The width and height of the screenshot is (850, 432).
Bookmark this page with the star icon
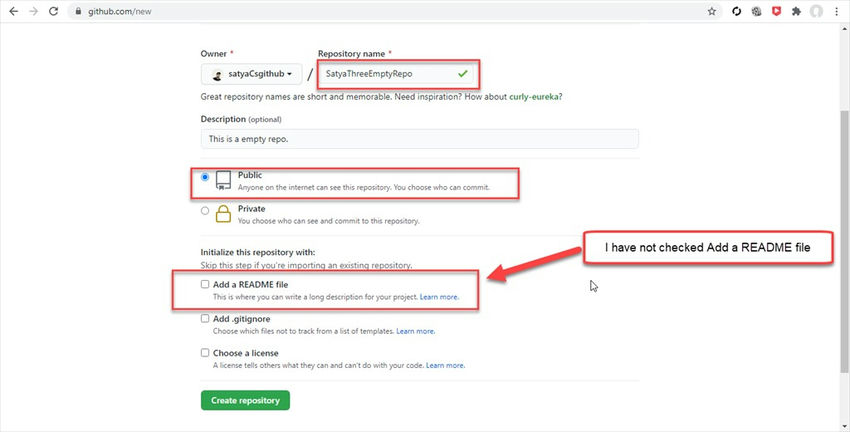click(711, 12)
